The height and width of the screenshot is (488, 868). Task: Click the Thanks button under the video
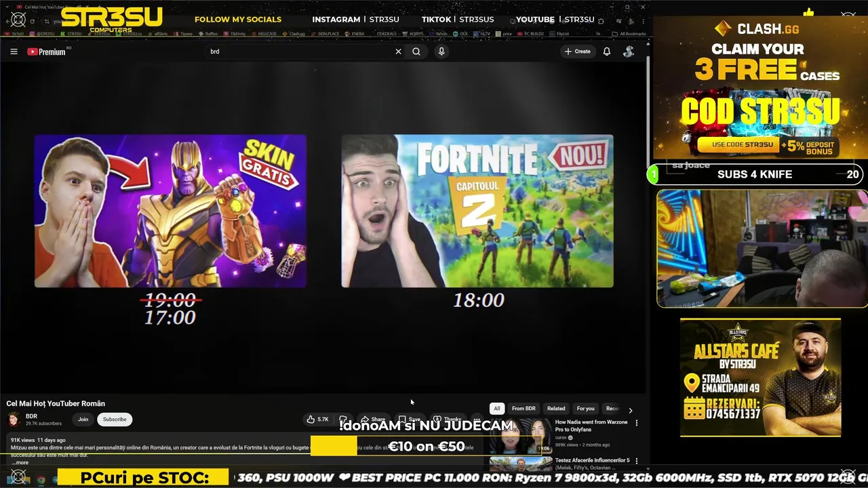click(448, 420)
